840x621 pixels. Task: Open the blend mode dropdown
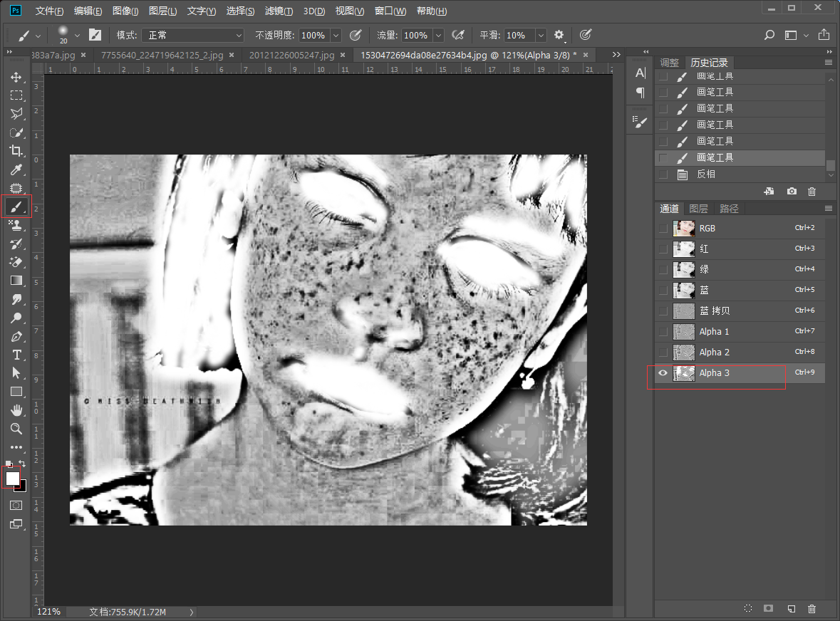192,35
